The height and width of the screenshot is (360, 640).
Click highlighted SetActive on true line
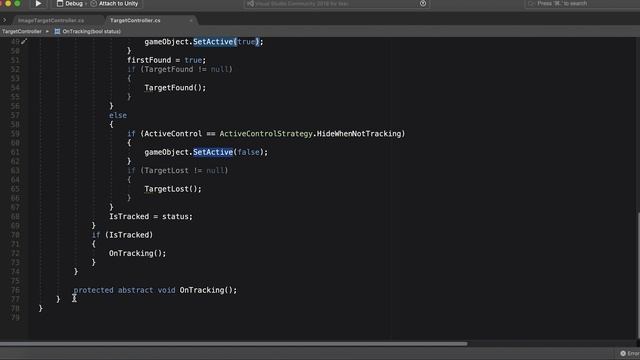point(213,42)
